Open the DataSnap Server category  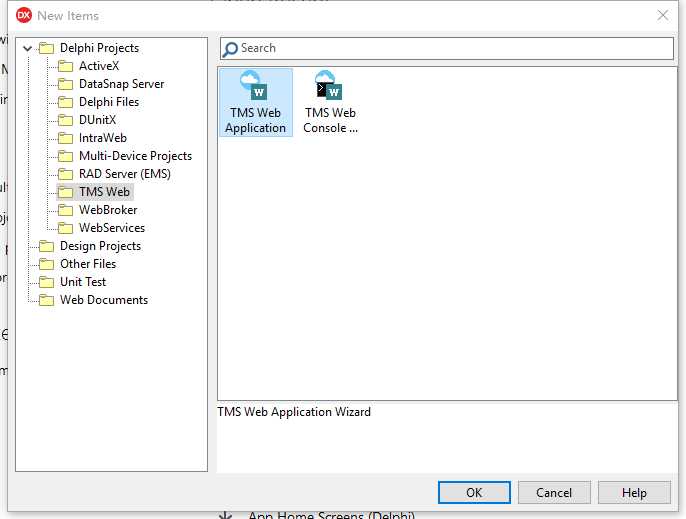coord(122,84)
